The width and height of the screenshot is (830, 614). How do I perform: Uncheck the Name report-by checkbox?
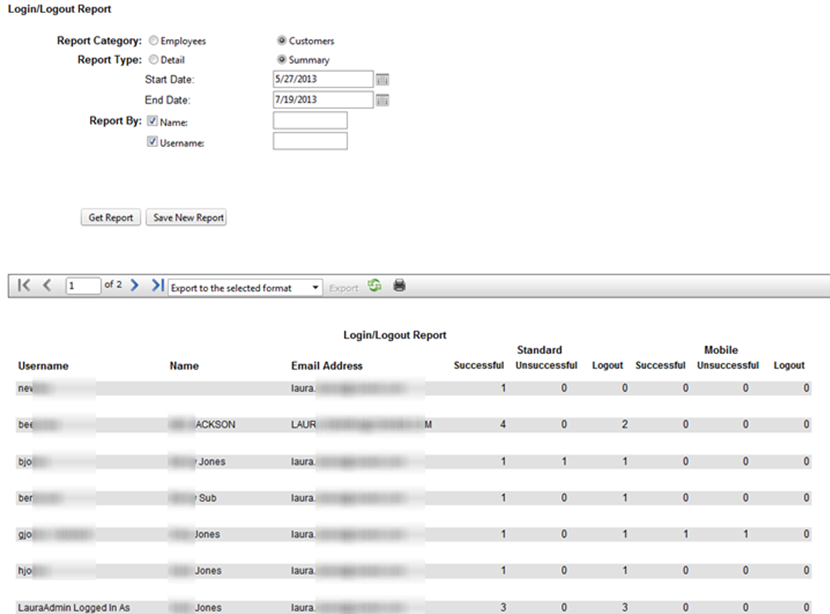152,121
